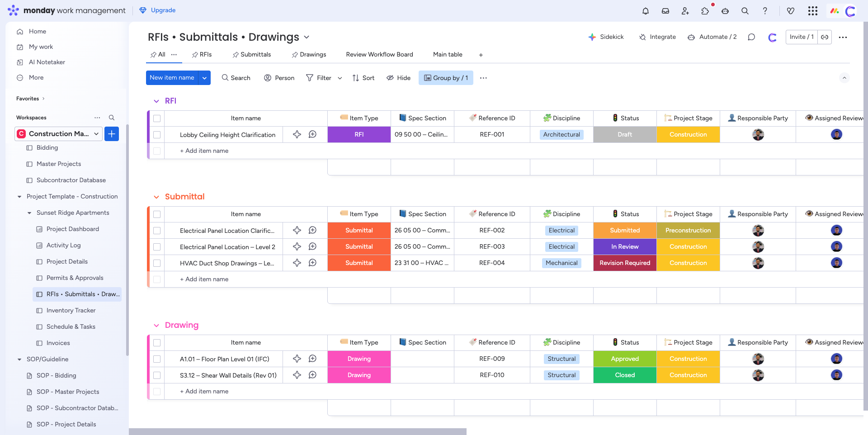
Task: Click the Revision Required status cell
Action: click(625, 263)
